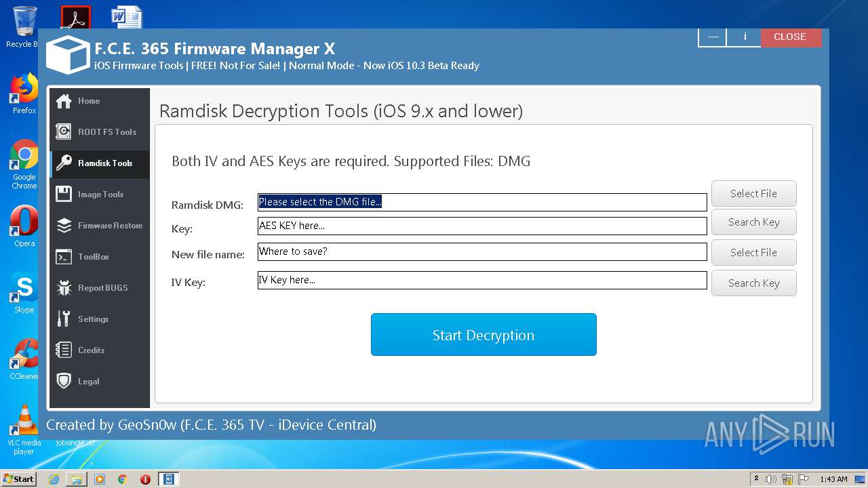Select the Skype desktop shortcut
Screen dimensions: 868x488
click(x=24, y=293)
